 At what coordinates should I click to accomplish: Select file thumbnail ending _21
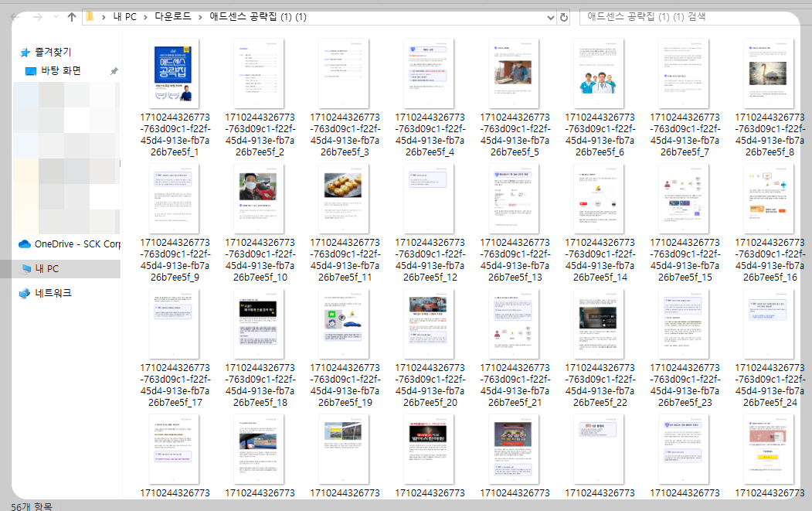[513, 324]
